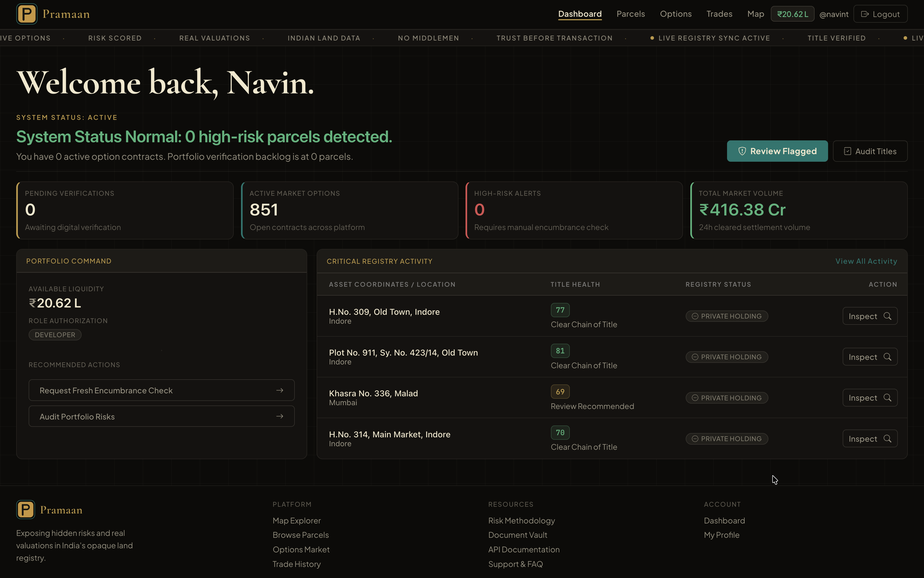Click title health score 77
Screen dimensions: 924x578
[x=560, y=310]
